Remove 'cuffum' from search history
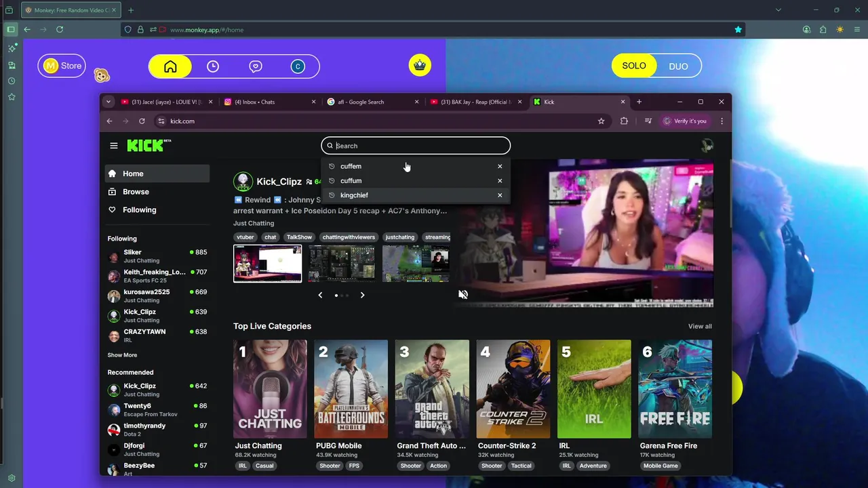The image size is (868, 488). click(x=500, y=181)
